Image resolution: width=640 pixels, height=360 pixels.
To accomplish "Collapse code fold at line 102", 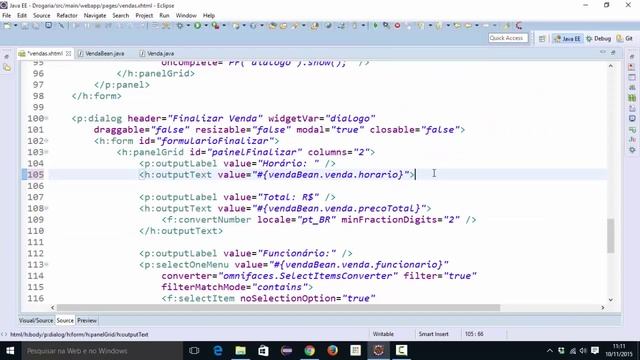I will pos(47,141).
